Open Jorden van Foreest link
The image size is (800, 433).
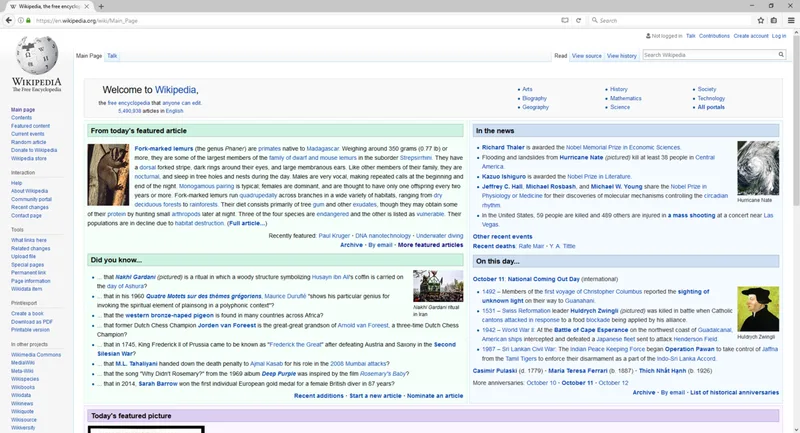tap(227, 325)
